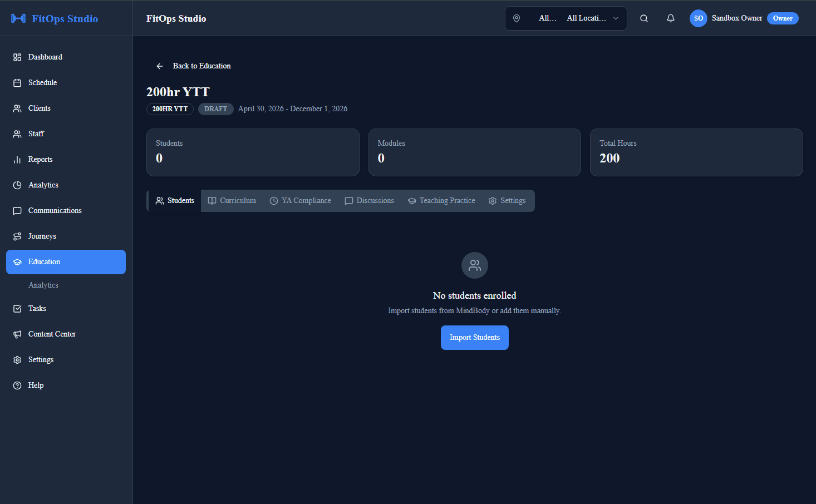Open the All Locations dropdown
This screenshot has height=504, width=816.
coord(592,18)
